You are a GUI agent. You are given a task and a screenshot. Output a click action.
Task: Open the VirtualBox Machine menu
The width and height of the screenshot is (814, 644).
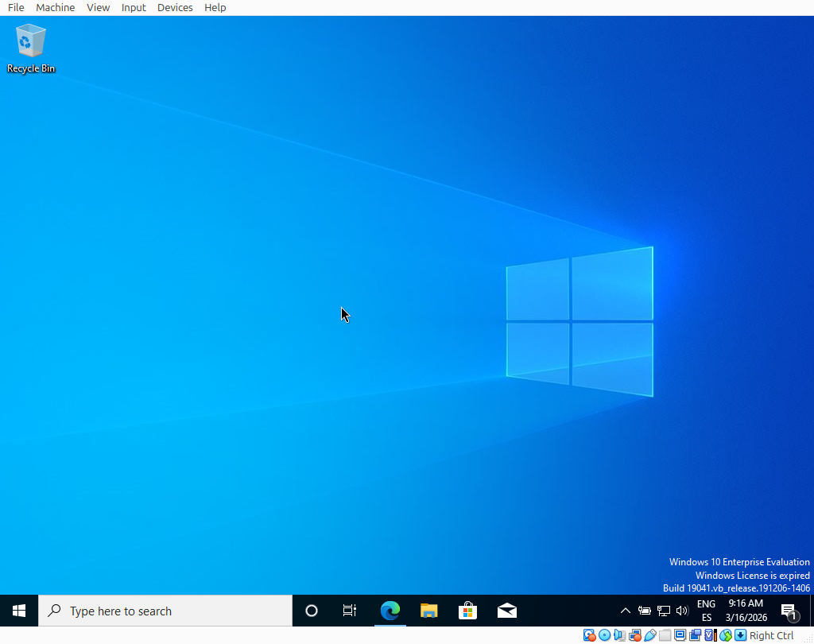click(55, 7)
